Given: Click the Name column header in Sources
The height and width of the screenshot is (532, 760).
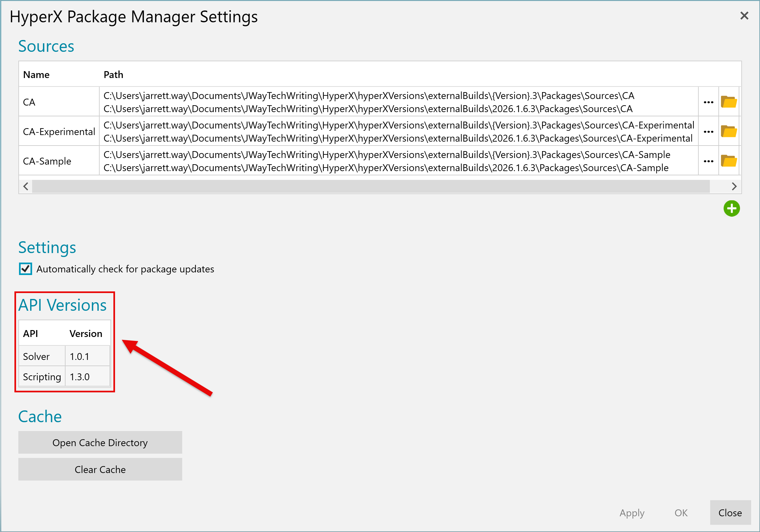Looking at the screenshot, I should pyautogui.click(x=36, y=75).
